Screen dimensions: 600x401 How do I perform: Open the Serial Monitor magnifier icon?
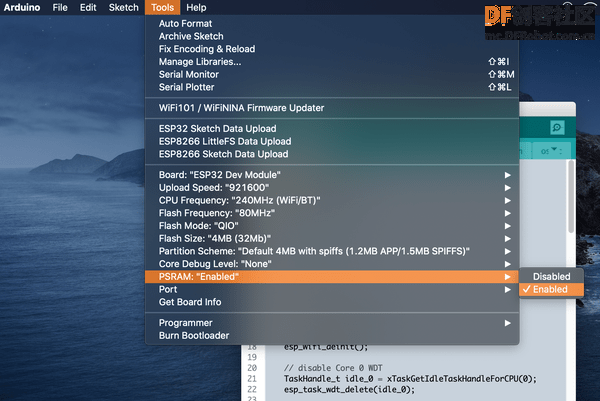557,127
